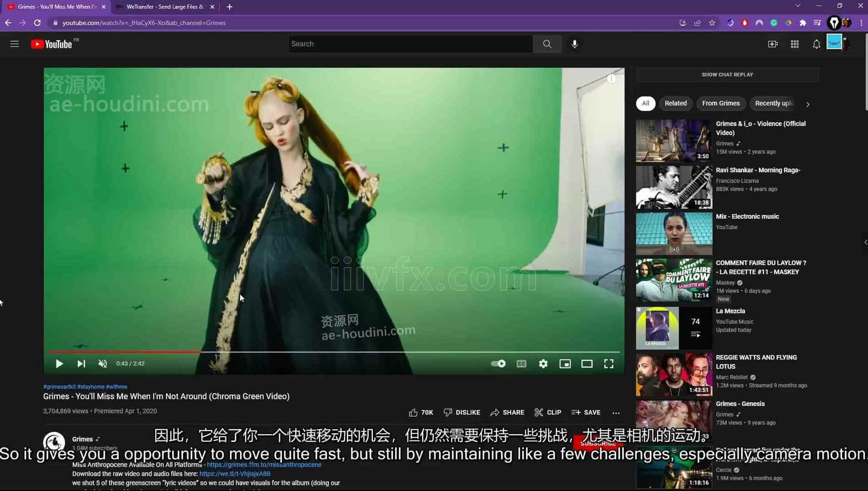Open the Create video camera icon
The image size is (868, 491).
(x=773, y=44)
